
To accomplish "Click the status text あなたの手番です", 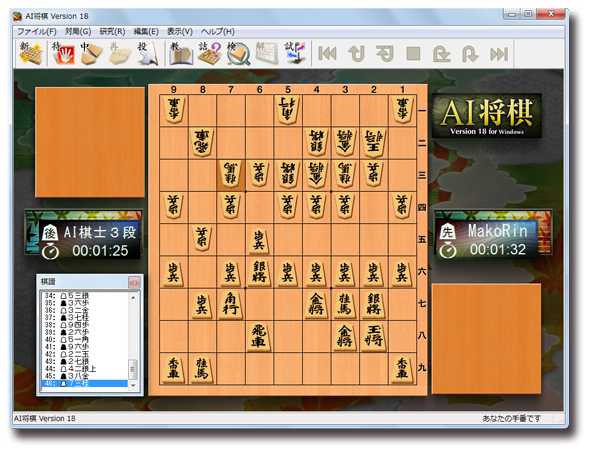I will point(512,418).
